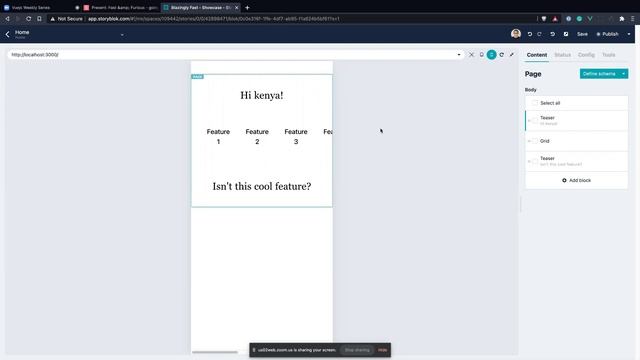Open in new window icon next to Save
640x360 pixels.
click(566, 34)
